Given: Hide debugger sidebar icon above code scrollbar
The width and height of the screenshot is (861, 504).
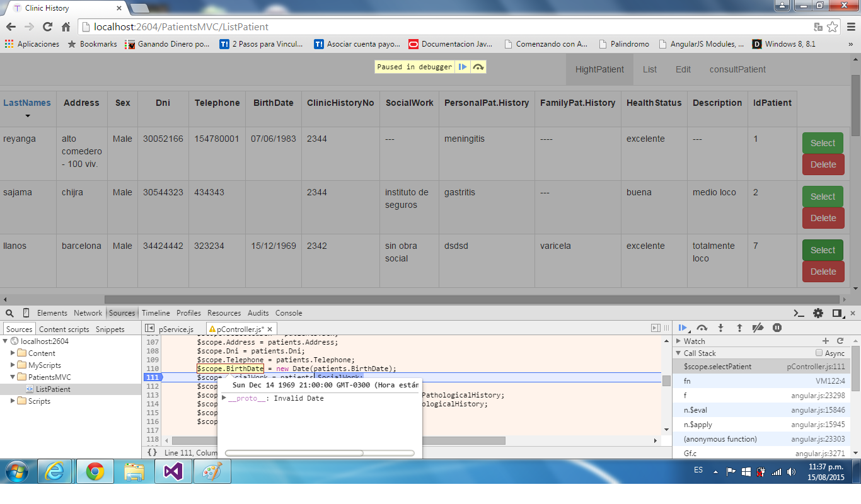Looking at the screenshot, I should [x=656, y=328].
